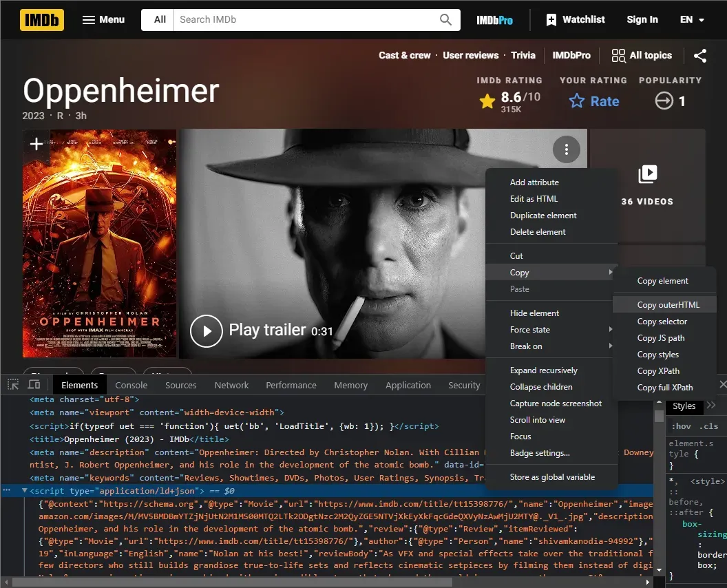
Task: Open the three-dot menu on the hero image
Action: [566, 149]
